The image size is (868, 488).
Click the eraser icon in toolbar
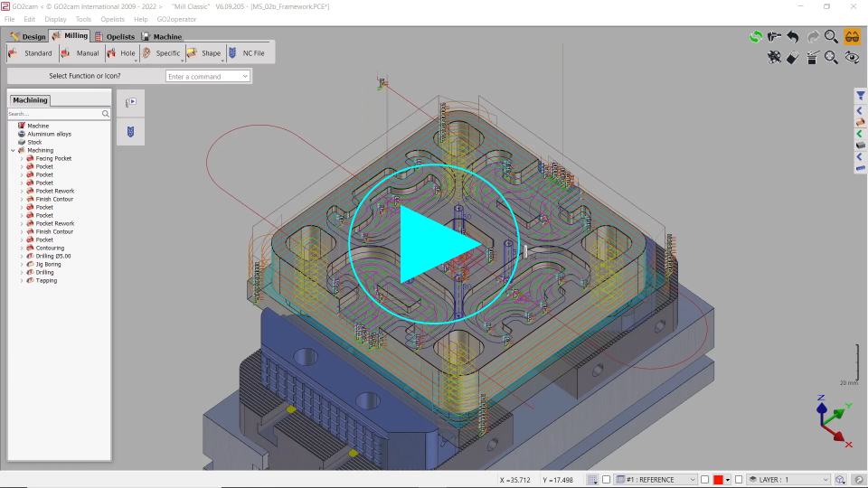click(793, 58)
